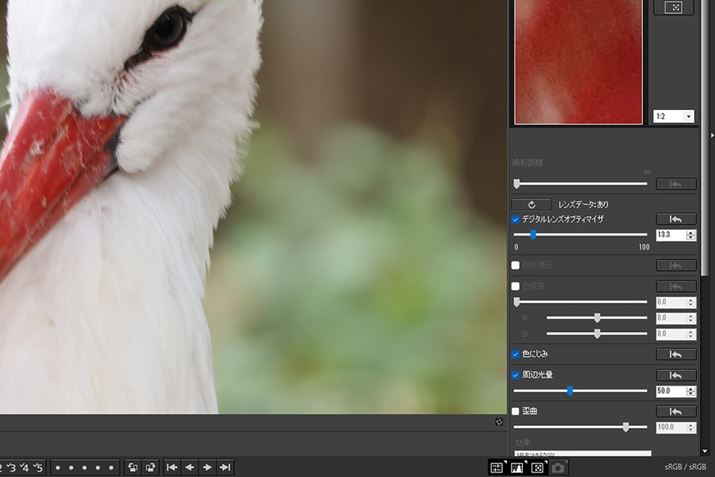Viewport: 715px width, 477px height.
Task: Reset the 周辺光量 peripheral illumination setting
Action: [x=676, y=375]
